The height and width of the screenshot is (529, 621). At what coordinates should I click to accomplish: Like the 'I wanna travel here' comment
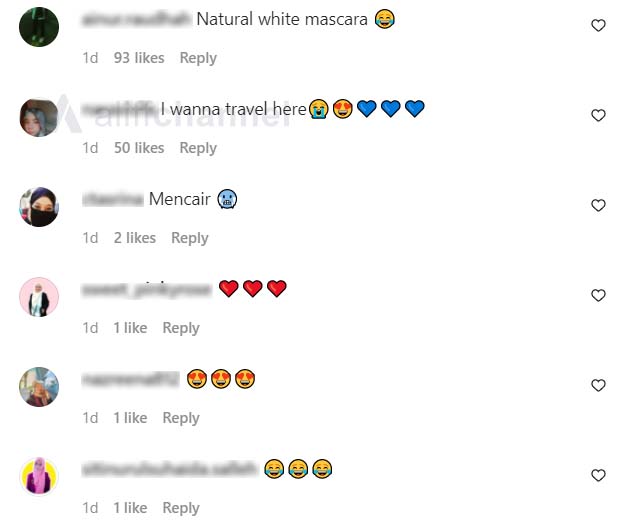point(598,115)
